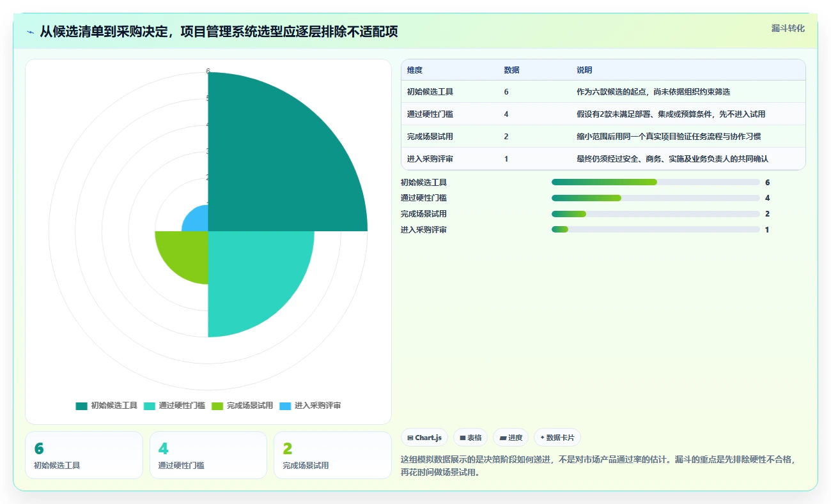This screenshot has width=831, height=504.
Task: Toggle the 初始候选工具 legend swatch
Action: 81,406
